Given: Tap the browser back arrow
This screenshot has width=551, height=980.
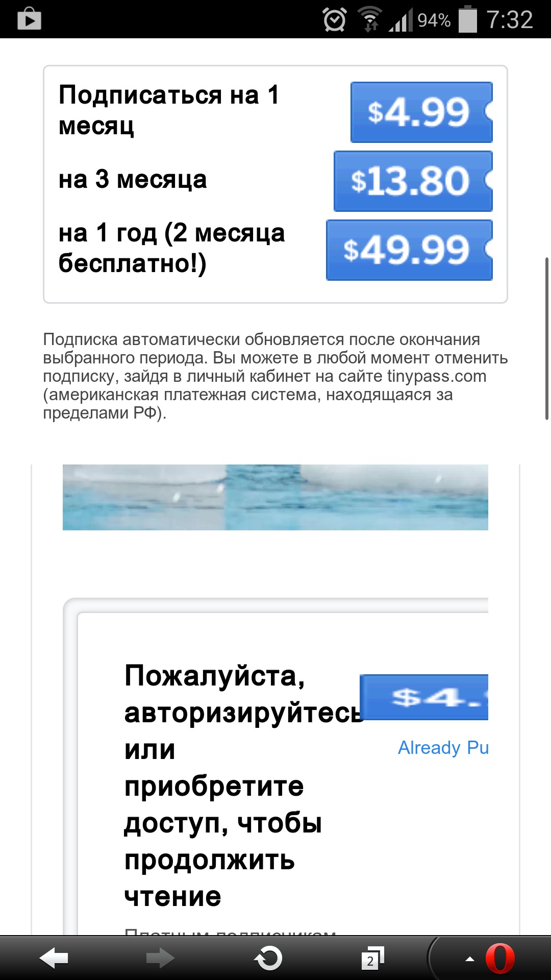Looking at the screenshot, I should click(x=54, y=959).
